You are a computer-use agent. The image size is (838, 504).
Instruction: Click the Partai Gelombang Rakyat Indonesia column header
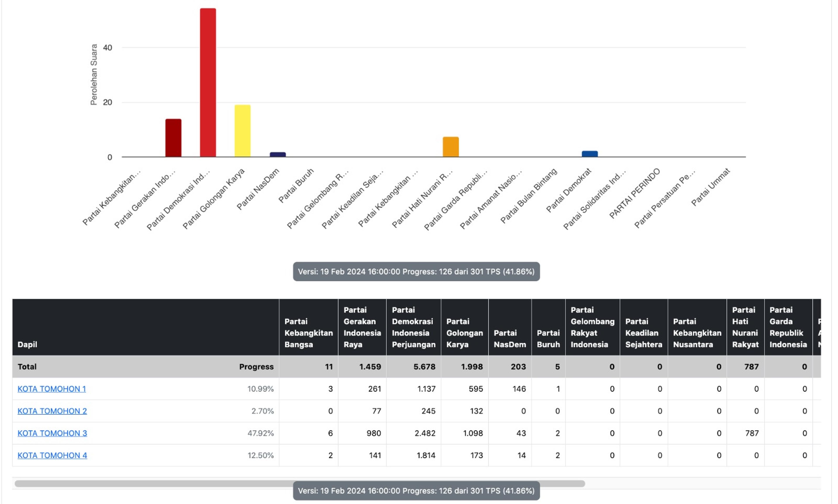[x=593, y=327]
